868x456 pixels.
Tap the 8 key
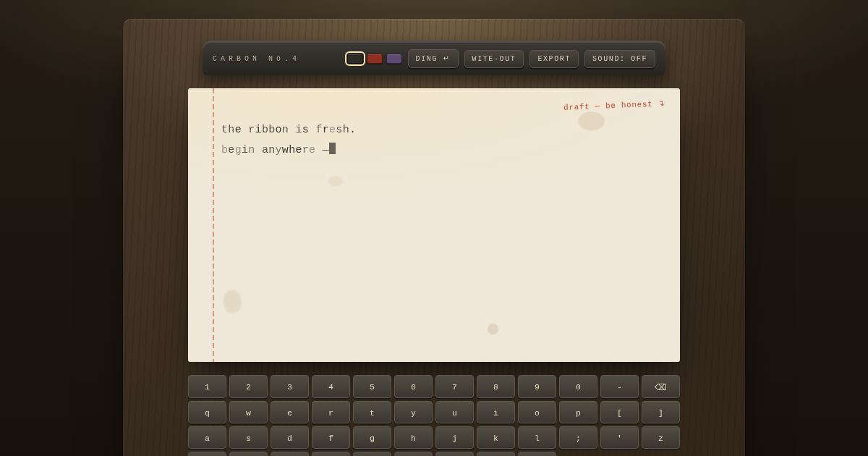[495, 387]
